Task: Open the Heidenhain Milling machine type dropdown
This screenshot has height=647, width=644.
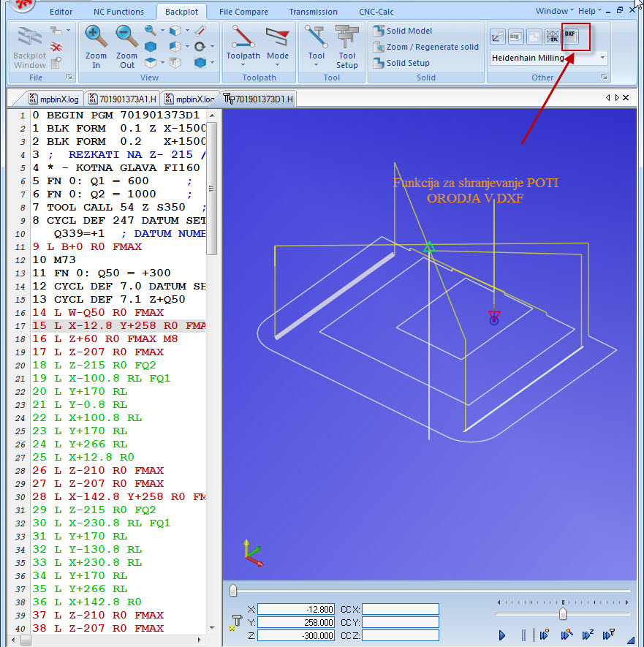Action: point(603,58)
